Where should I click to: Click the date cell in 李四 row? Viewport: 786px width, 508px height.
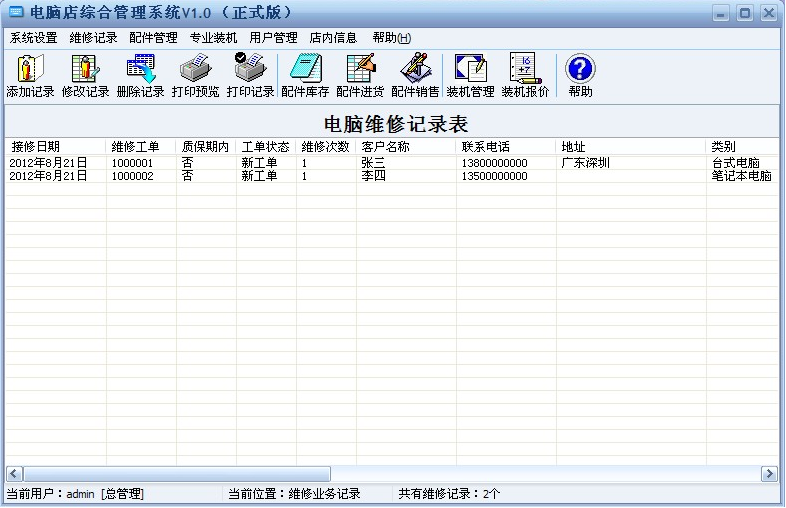[48, 176]
